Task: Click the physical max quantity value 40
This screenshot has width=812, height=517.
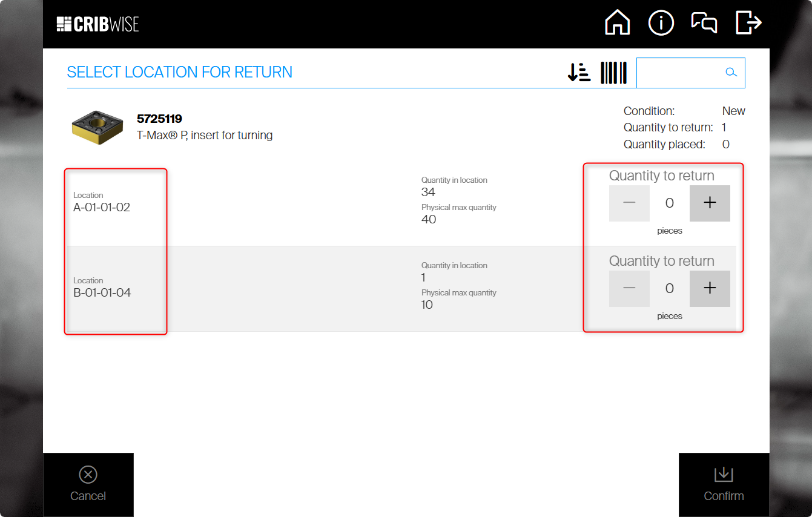Action: pos(429,219)
